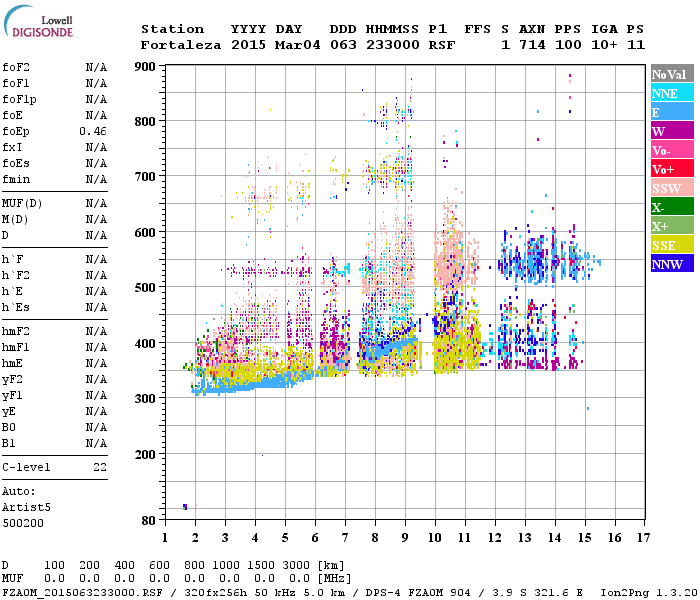The image size is (700, 600).
Task: Click the day-of-year value '063'
Action: tap(343, 45)
